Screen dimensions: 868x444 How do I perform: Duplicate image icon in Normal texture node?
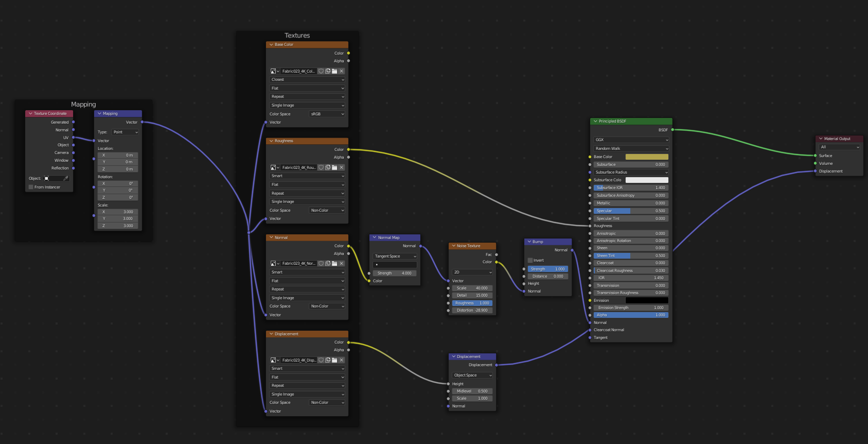(x=328, y=263)
